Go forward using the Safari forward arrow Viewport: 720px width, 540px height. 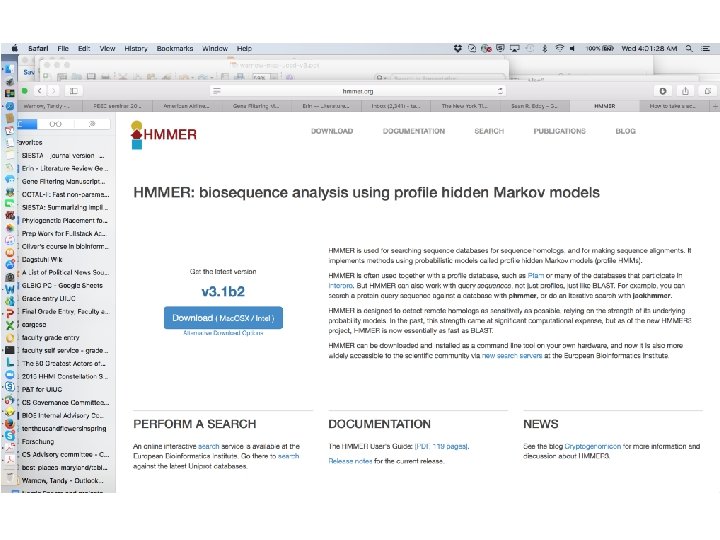click(x=53, y=91)
